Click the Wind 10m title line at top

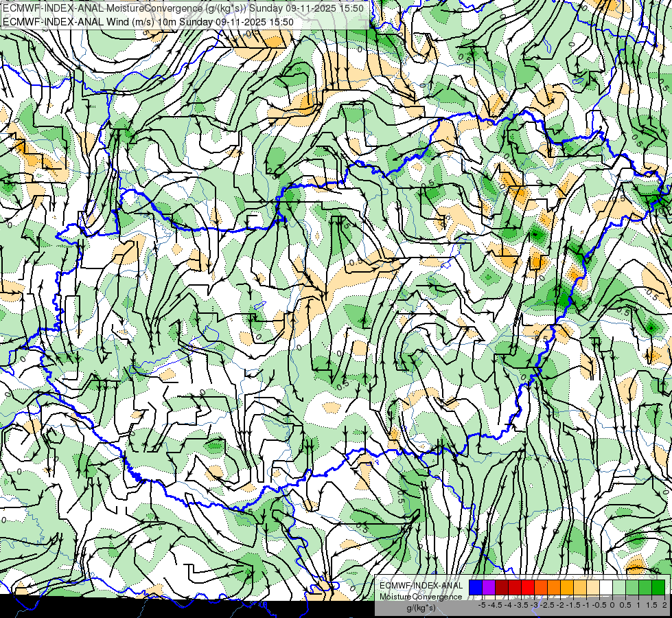coord(148,21)
